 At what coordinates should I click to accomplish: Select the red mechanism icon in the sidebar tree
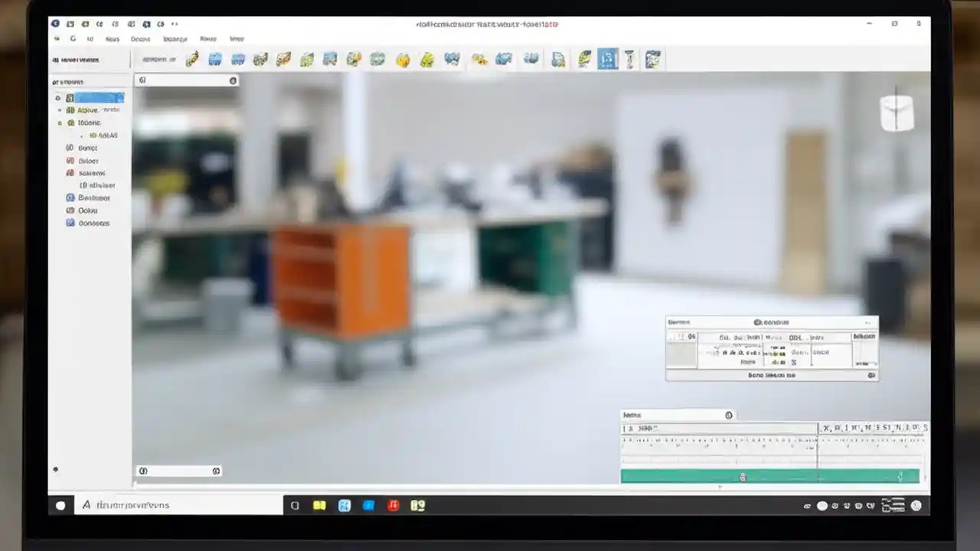pos(69,161)
